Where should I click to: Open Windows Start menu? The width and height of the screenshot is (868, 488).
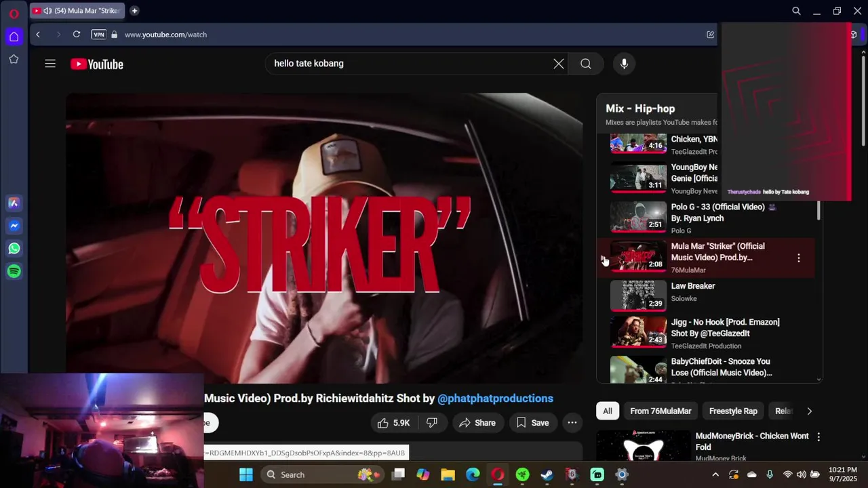point(245,474)
